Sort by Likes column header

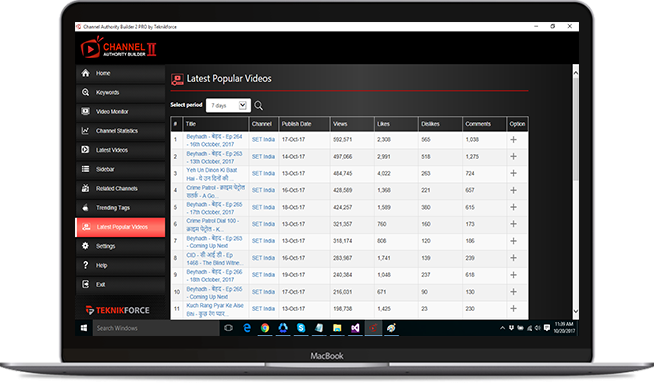click(x=396, y=124)
